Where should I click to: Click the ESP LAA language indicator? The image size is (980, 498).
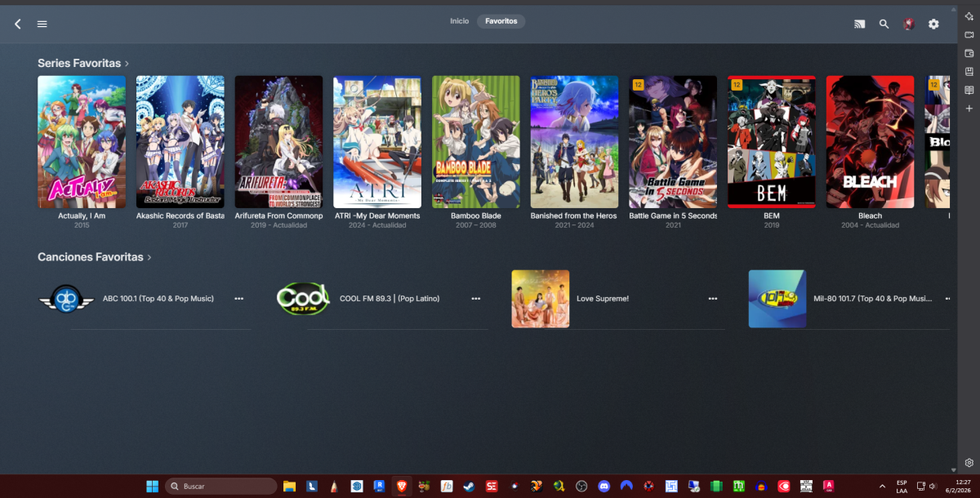(x=902, y=487)
